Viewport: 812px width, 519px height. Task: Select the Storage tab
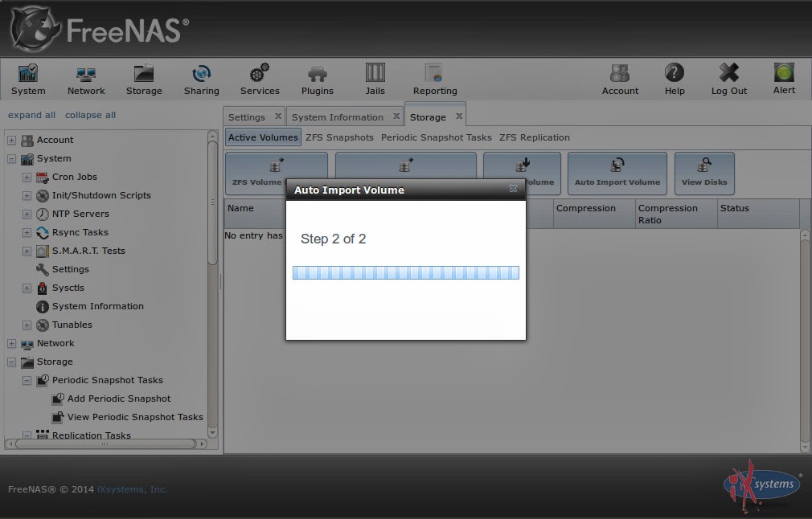(428, 117)
